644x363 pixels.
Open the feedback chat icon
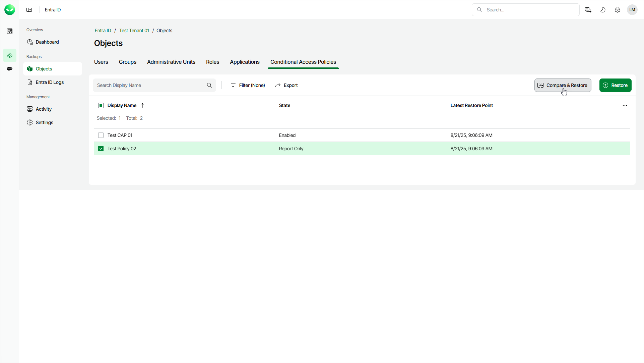pos(588,10)
